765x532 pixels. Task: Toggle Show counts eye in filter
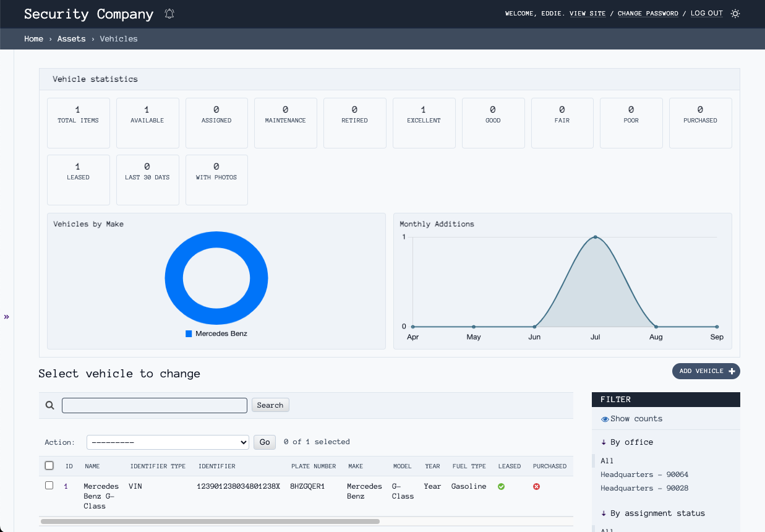[605, 419]
